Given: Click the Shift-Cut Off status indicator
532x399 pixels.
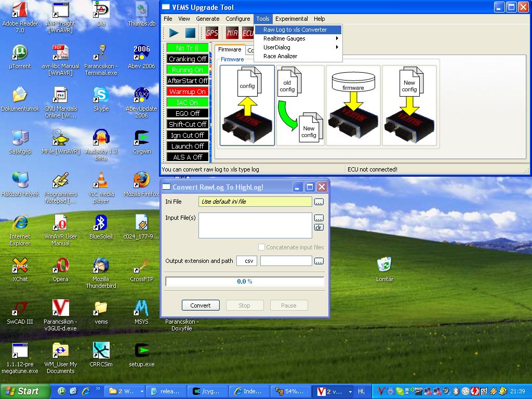Looking at the screenshot, I should [187, 124].
